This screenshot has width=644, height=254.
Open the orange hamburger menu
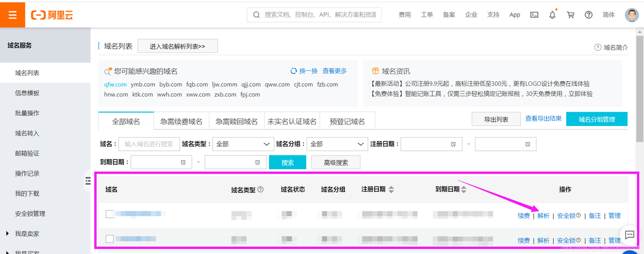point(13,15)
